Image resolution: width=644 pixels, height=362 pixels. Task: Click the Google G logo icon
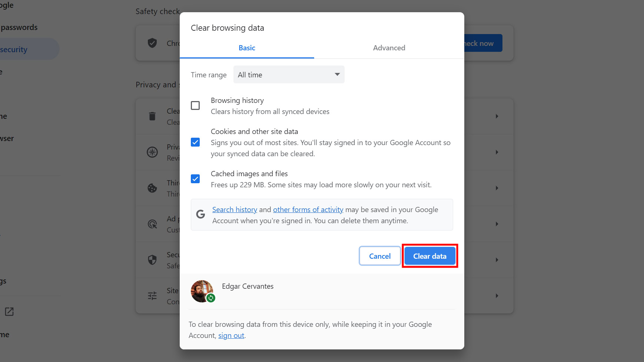pos(200,214)
